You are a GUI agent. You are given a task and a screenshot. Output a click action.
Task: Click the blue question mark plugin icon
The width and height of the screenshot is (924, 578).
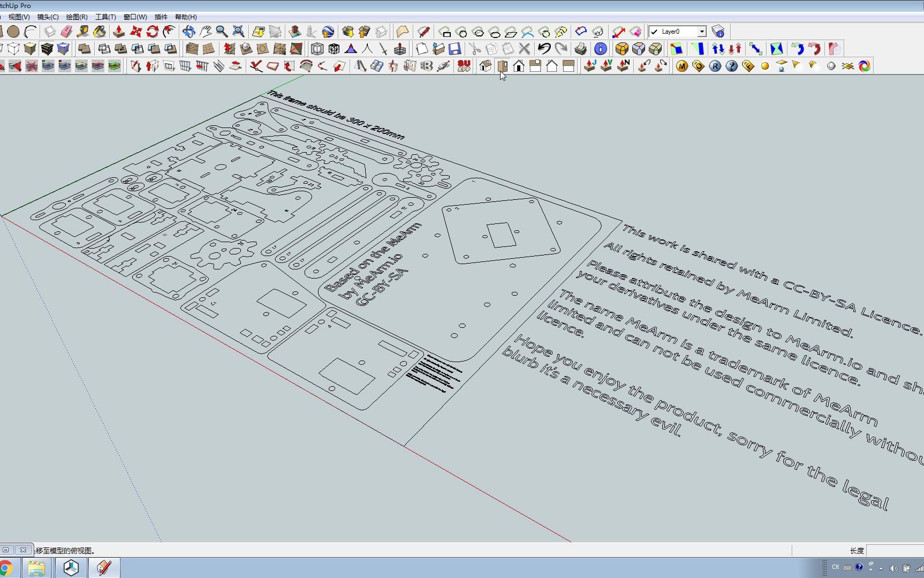click(x=731, y=66)
